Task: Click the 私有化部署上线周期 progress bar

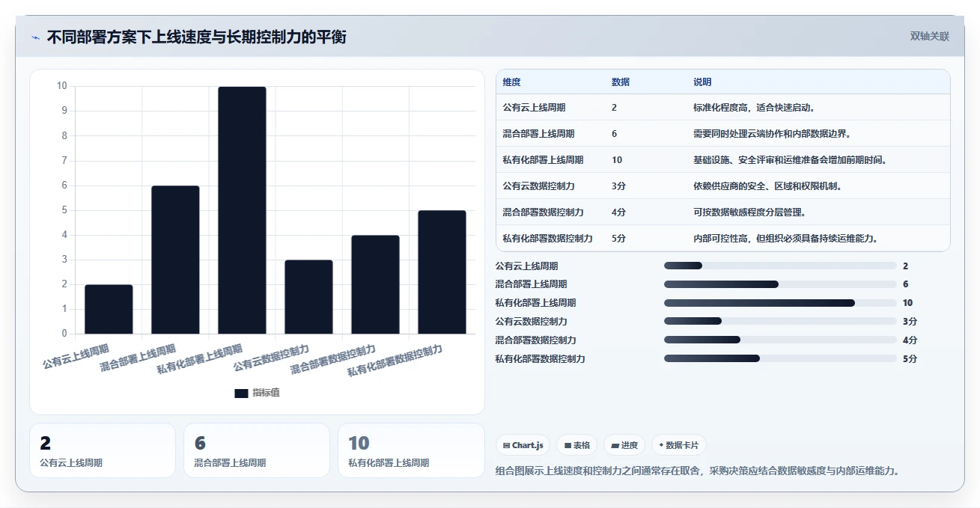Action: (x=780, y=303)
